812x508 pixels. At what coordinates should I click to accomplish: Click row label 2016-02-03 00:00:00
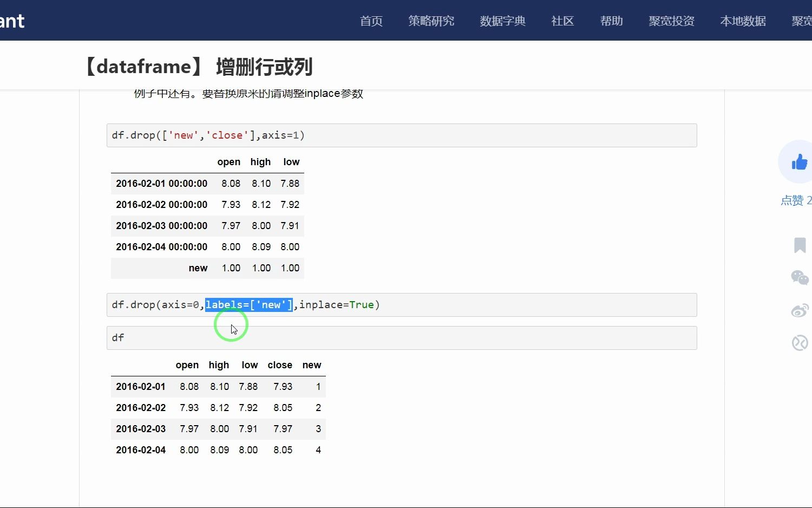(161, 226)
